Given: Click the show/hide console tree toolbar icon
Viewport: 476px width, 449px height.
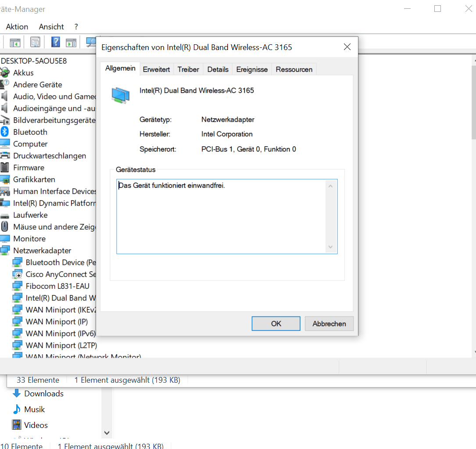Looking at the screenshot, I should pyautogui.click(x=15, y=43).
